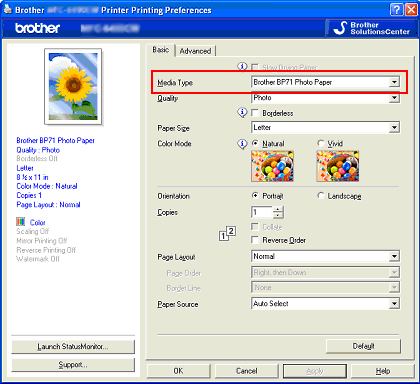The width and height of the screenshot is (420, 384).
Task: Click the Support button
Action: [x=73, y=365]
